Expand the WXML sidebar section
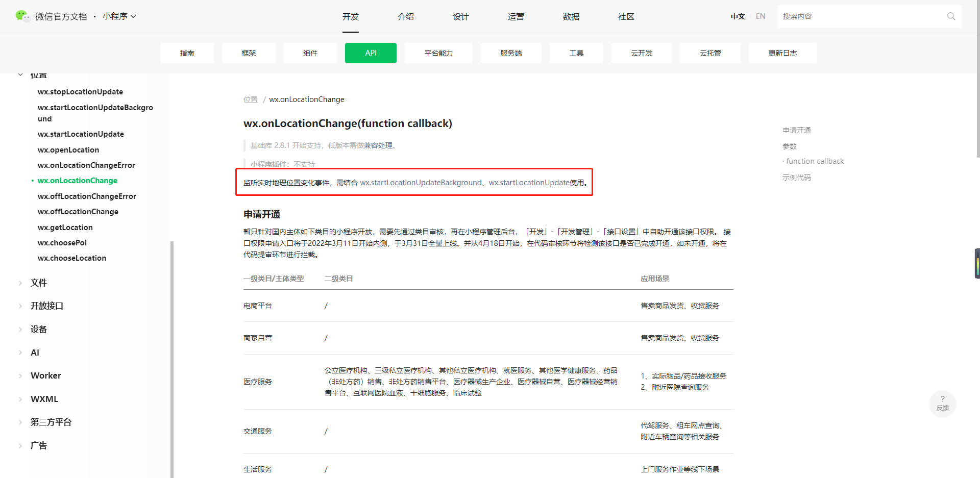980x478 pixels. click(20, 399)
